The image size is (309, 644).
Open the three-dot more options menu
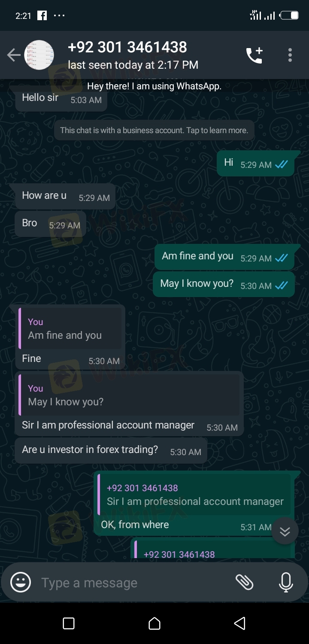click(x=290, y=55)
